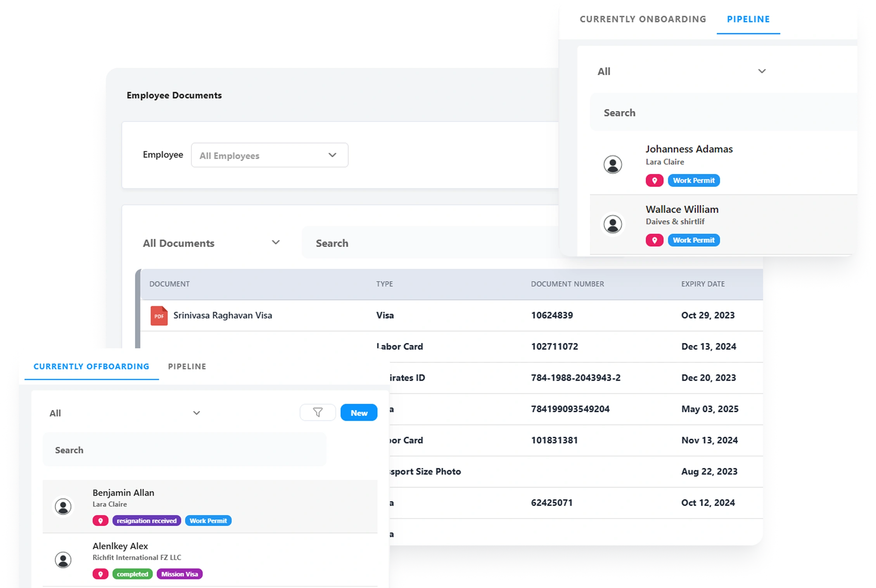Image resolution: width=876 pixels, height=588 pixels.
Task: Open the All dropdown in offboarding panel
Action: point(124,413)
